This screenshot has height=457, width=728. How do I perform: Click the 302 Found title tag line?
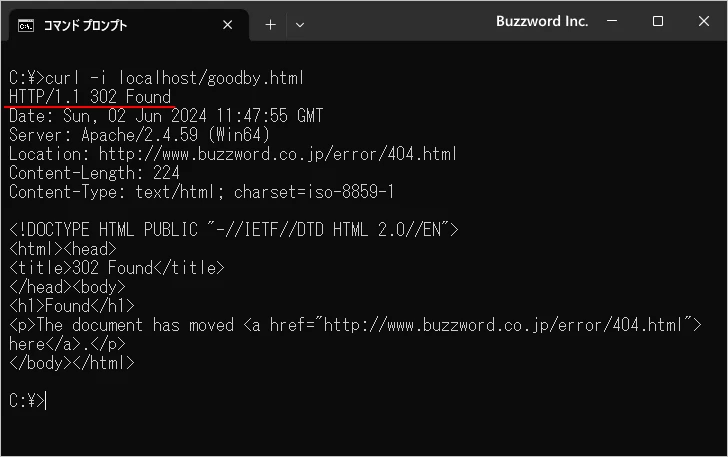[x=117, y=267]
